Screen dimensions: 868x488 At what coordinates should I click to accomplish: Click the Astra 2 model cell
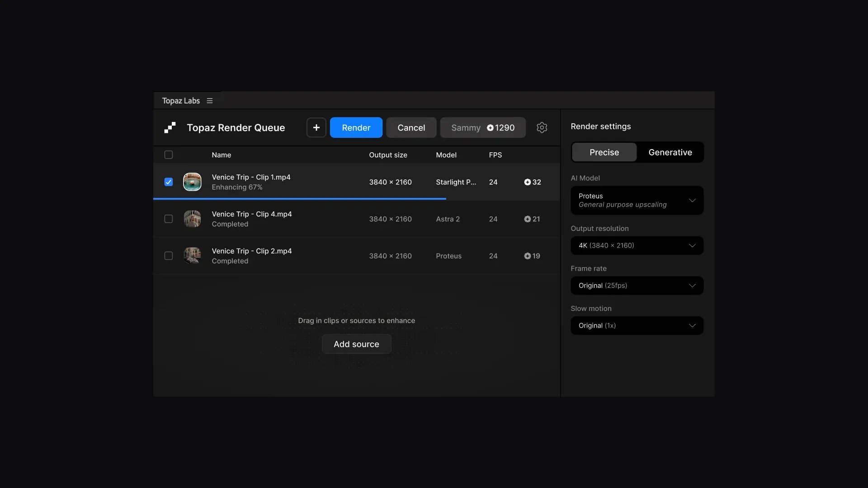pyautogui.click(x=448, y=219)
